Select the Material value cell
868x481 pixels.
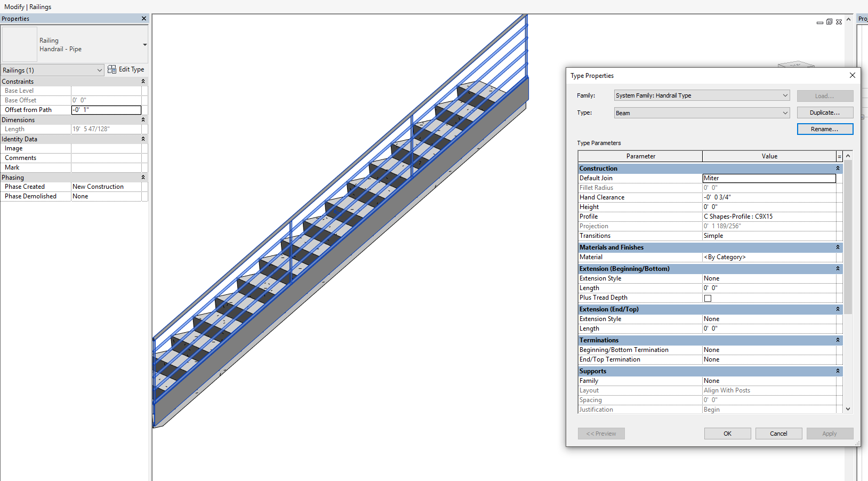click(769, 257)
